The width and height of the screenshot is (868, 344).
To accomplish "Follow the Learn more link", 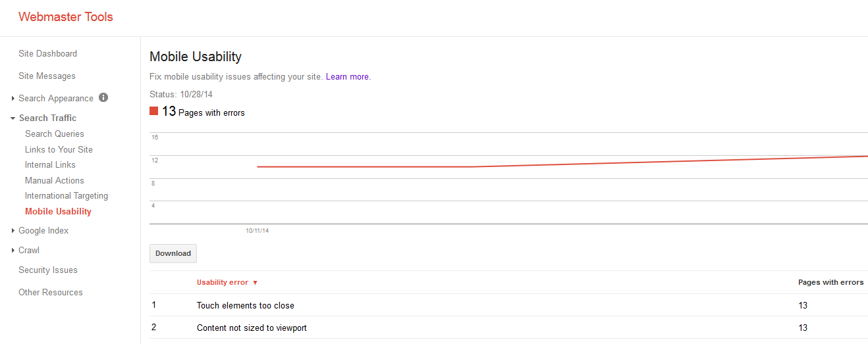I will 347,76.
